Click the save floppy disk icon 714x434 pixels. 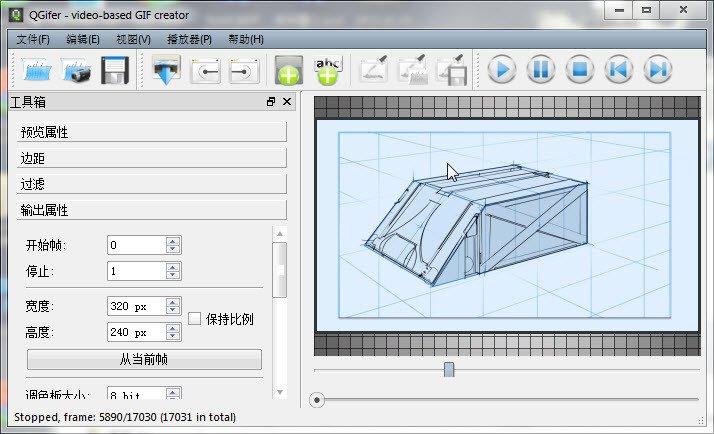114,70
